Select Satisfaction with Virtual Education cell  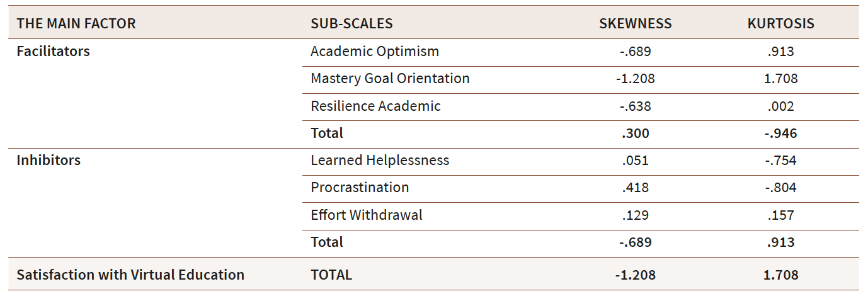point(130,275)
